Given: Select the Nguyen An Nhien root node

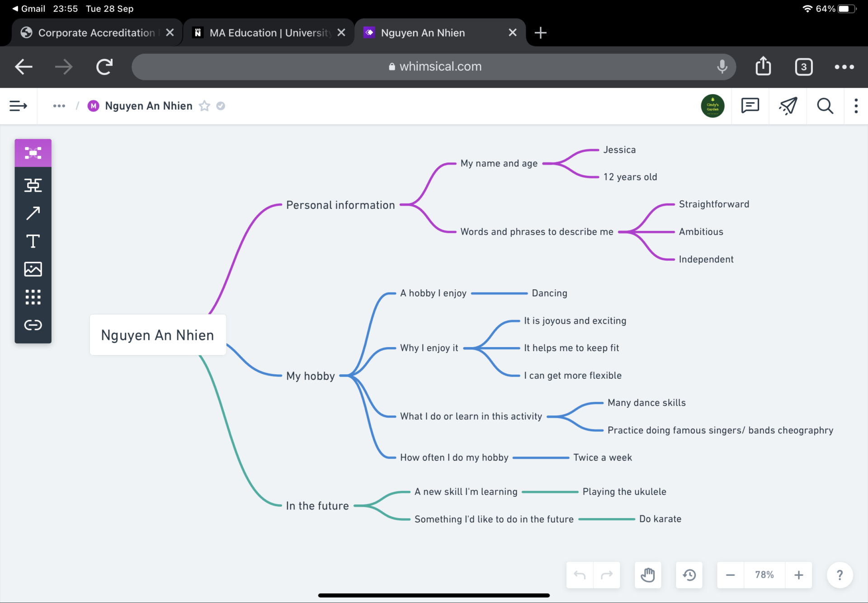Looking at the screenshot, I should 157,335.
